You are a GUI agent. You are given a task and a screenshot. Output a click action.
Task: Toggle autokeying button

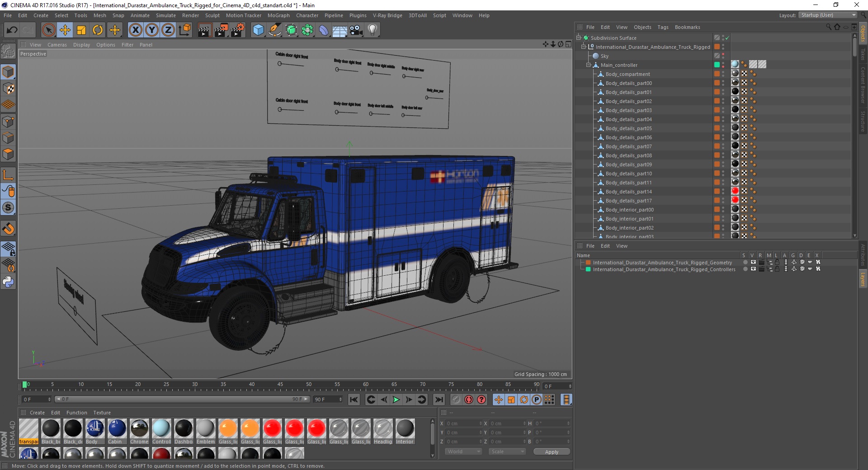pyautogui.click(x=469, y=399)
